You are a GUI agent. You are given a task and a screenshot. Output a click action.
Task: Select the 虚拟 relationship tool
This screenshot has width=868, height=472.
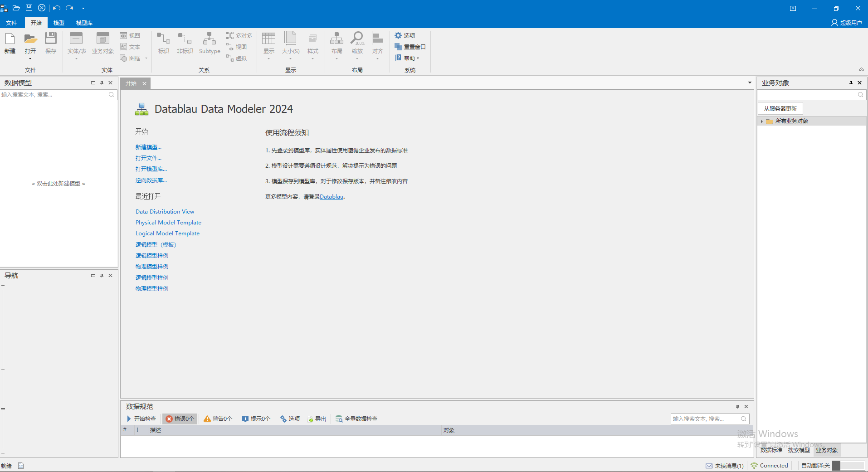[x=237, y=58]
